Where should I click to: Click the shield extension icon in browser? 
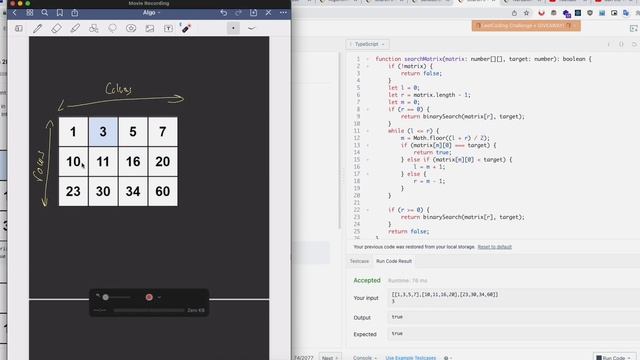590,13
